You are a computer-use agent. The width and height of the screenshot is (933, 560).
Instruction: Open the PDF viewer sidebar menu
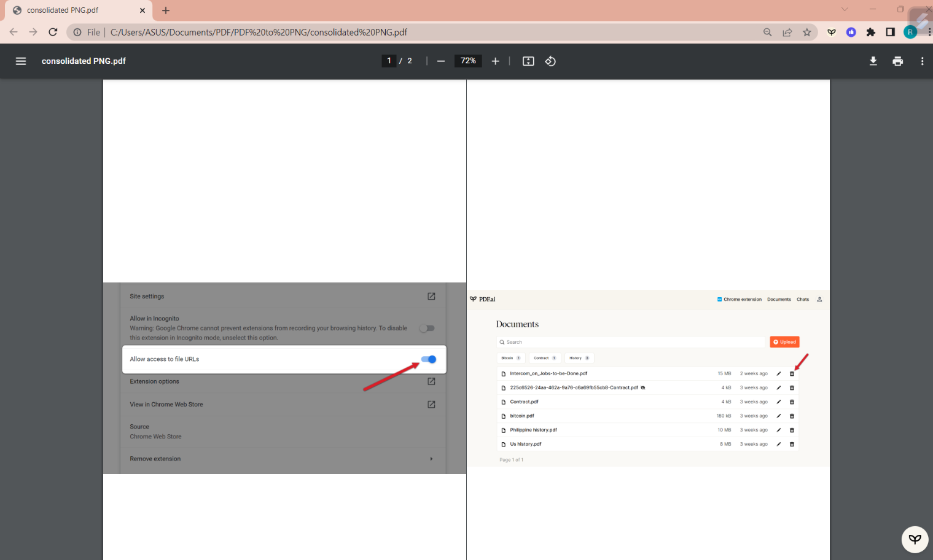(x=21, y=61)
